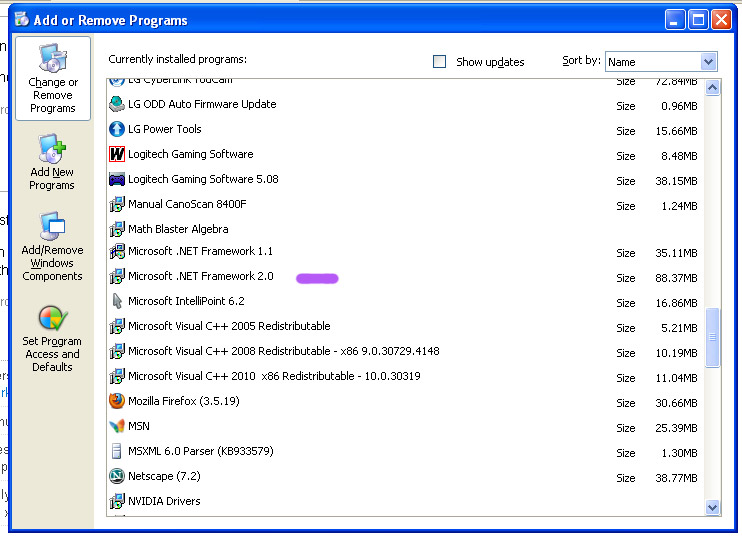Viewport: 742px width, 537px height.
Task: Click the Add or Remove Programs title bar icon
Action: coord(22,19)
